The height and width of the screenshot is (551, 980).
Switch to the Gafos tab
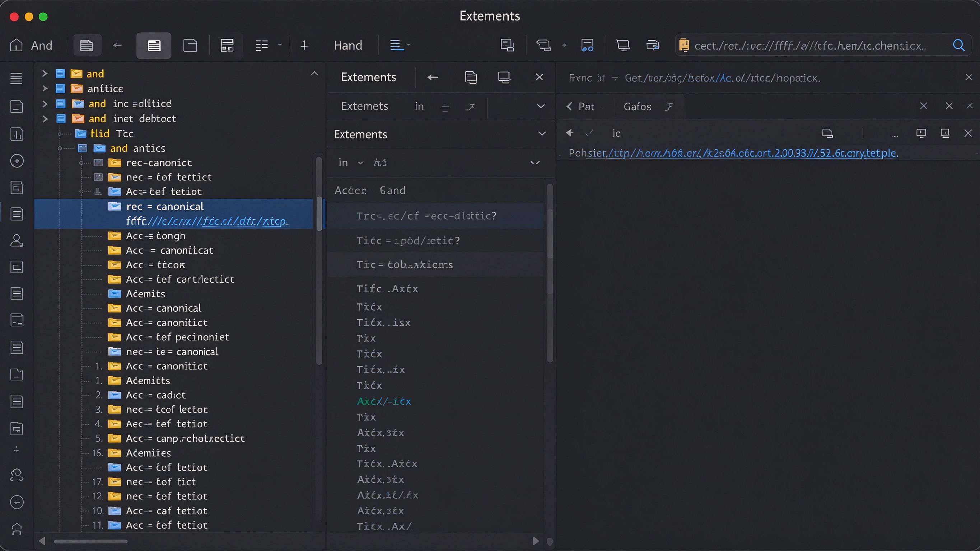click(648, 107)
